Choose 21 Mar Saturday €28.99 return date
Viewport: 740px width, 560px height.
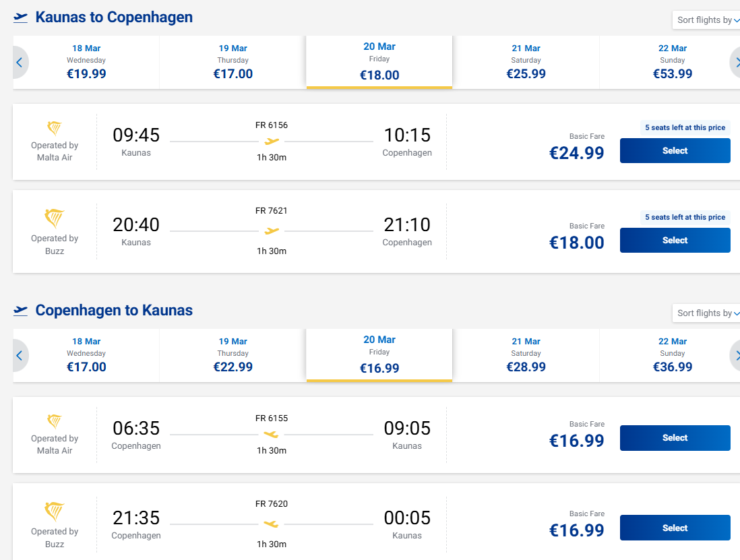[526, 355]
